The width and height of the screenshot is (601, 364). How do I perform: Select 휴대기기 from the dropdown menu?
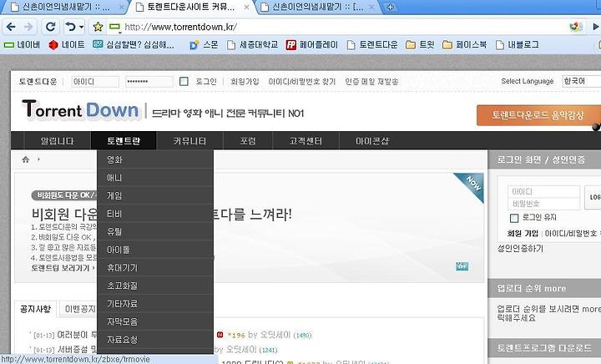(155, 267)
